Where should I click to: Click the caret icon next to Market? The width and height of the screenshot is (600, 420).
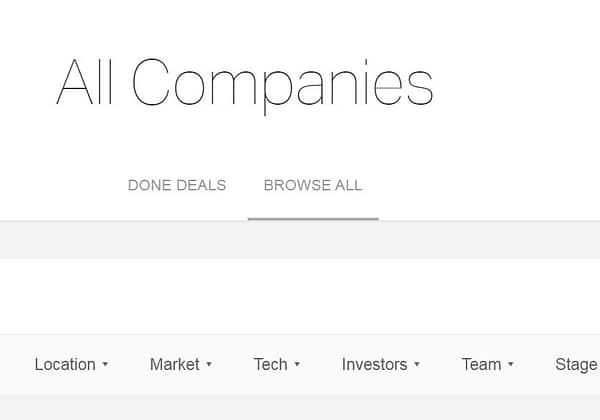pos(209,365)
